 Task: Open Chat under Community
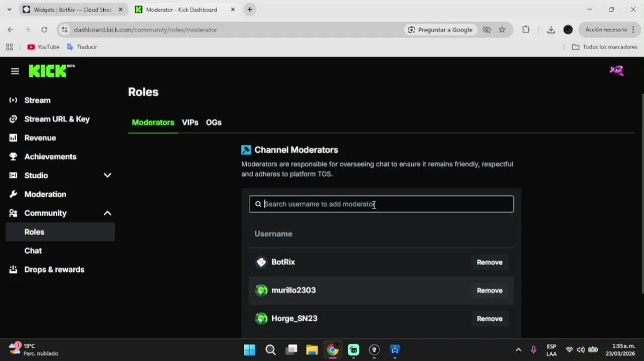tap(33, 251)
